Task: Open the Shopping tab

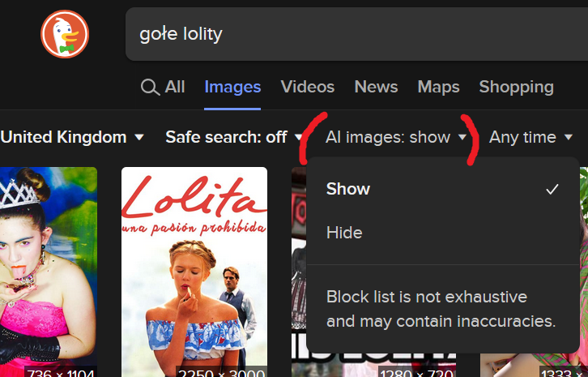Action: click(516, 87)
